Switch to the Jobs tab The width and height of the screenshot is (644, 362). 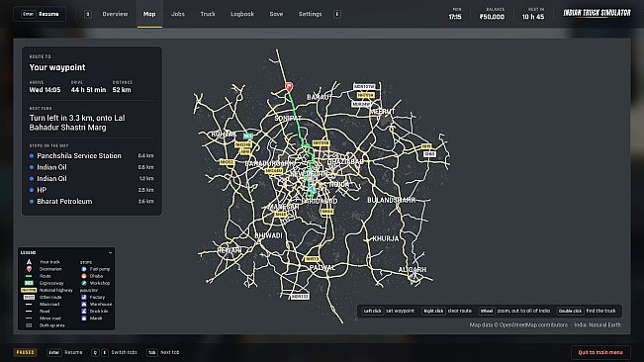coord(178,14)
